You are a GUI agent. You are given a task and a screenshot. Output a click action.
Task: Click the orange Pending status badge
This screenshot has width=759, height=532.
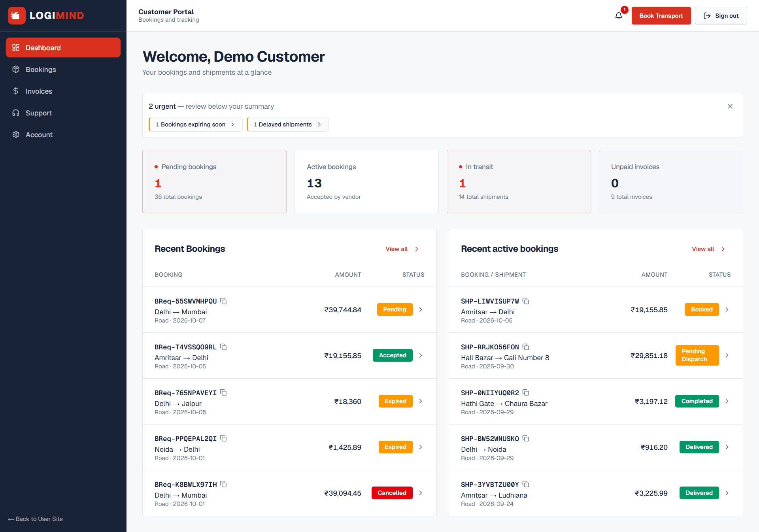(395, 309)
